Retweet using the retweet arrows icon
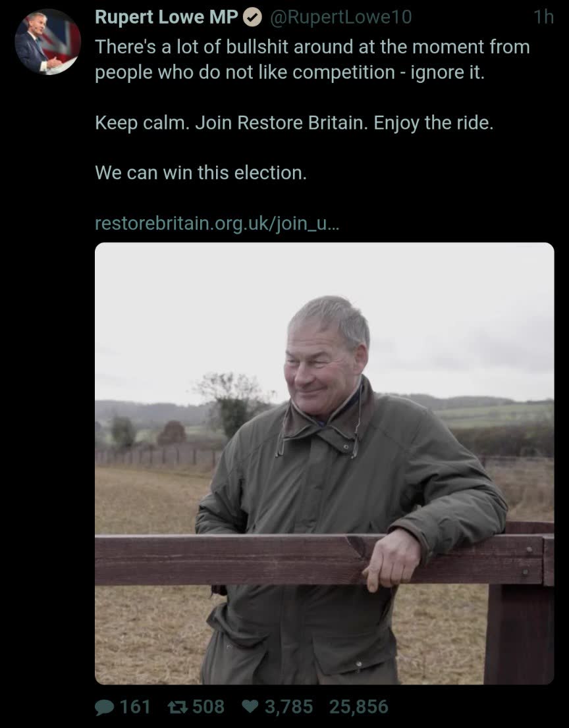 tap(177, 707)
